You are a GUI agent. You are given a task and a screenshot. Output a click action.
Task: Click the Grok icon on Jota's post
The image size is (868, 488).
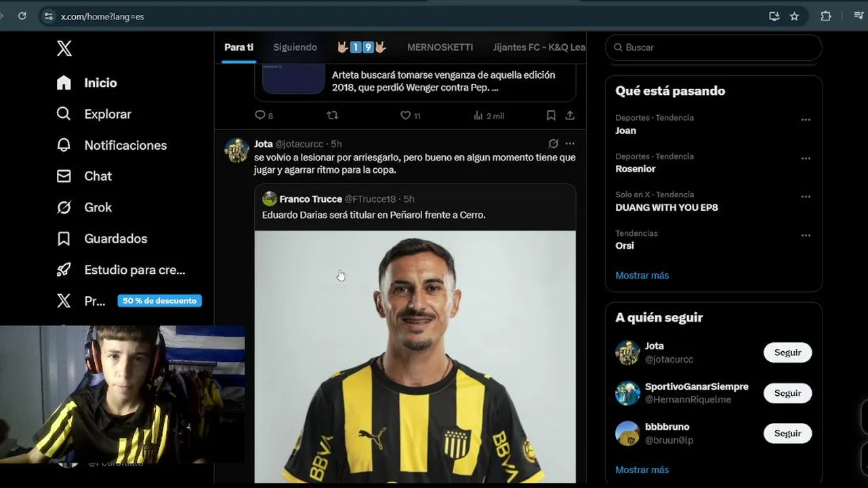pyautogui.click(x=553, y=144)
